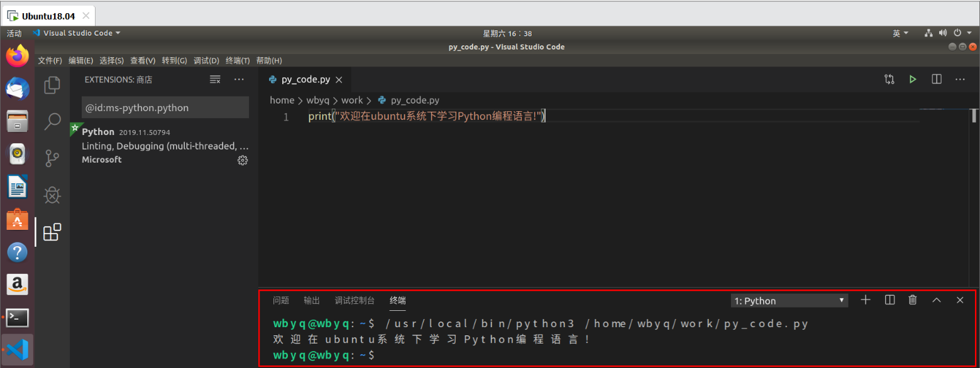Open LibreOffice Writer from the dock

18,187
